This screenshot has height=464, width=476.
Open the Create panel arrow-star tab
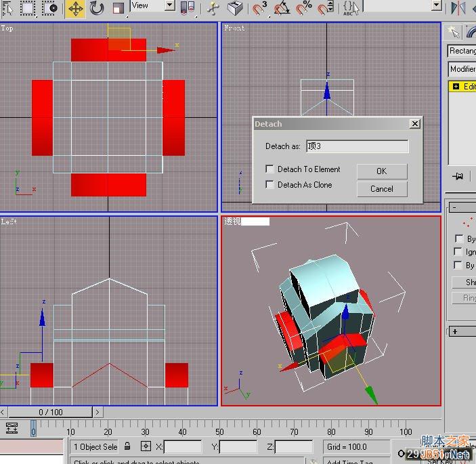pyautogui.click(x=453, y=32)
